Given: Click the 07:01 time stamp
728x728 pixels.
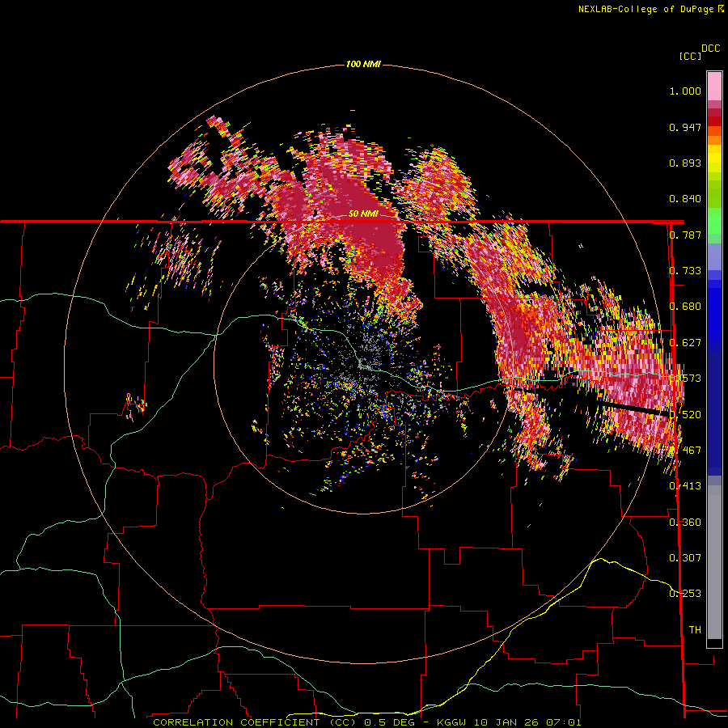Looking at the screenshot, I should 563,722.
